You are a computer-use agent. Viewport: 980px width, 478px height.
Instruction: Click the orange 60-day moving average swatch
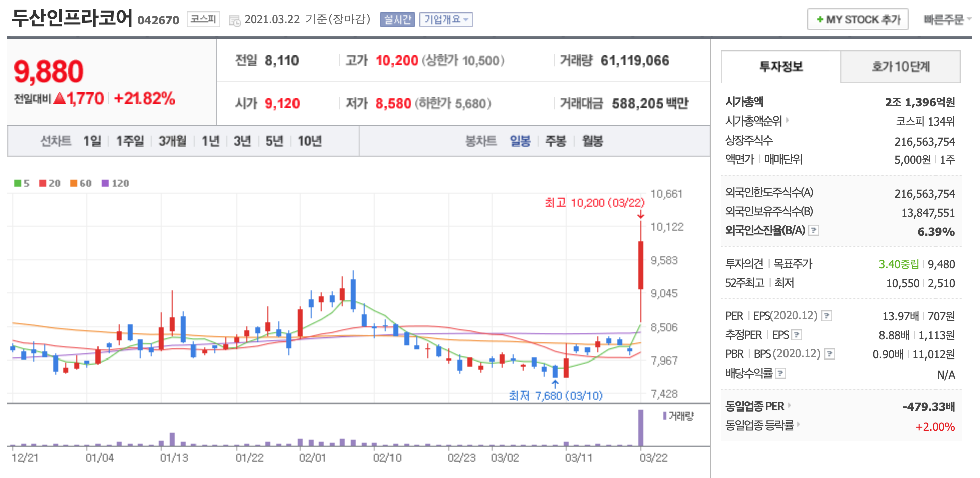pyautogui.click(x=74, y=183)
